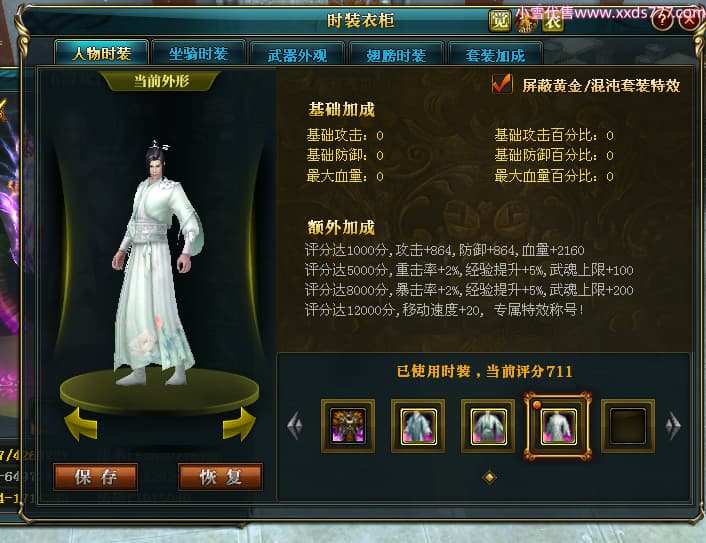Click the 觉 icon in the title bar
706x543 pixels.
[x=499, y=20]
